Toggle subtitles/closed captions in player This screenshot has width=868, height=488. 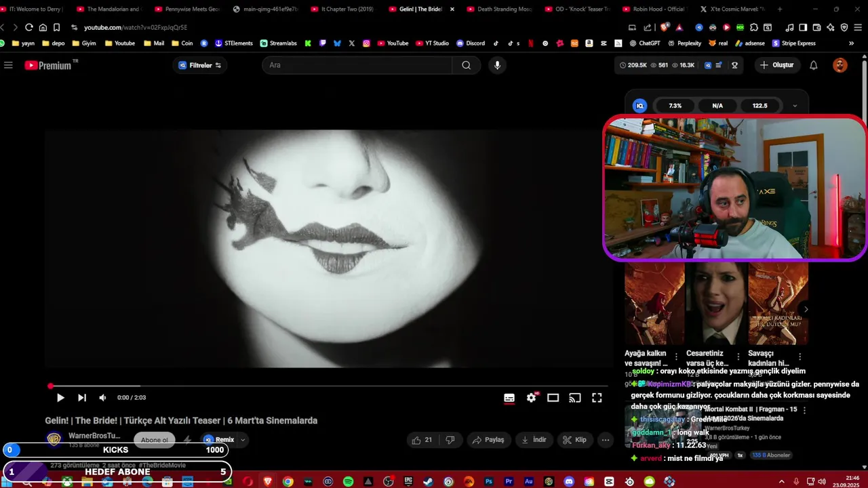pyautogui.click(x=509, y=398)
